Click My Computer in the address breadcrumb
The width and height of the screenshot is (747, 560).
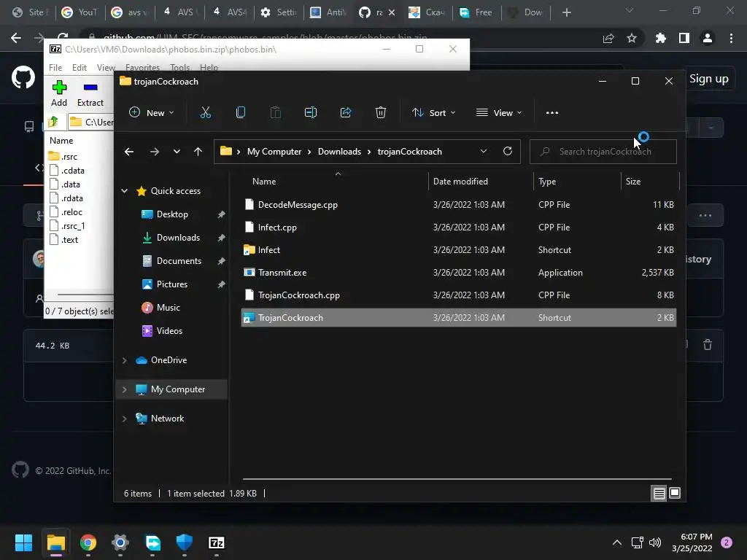[274, 152]
